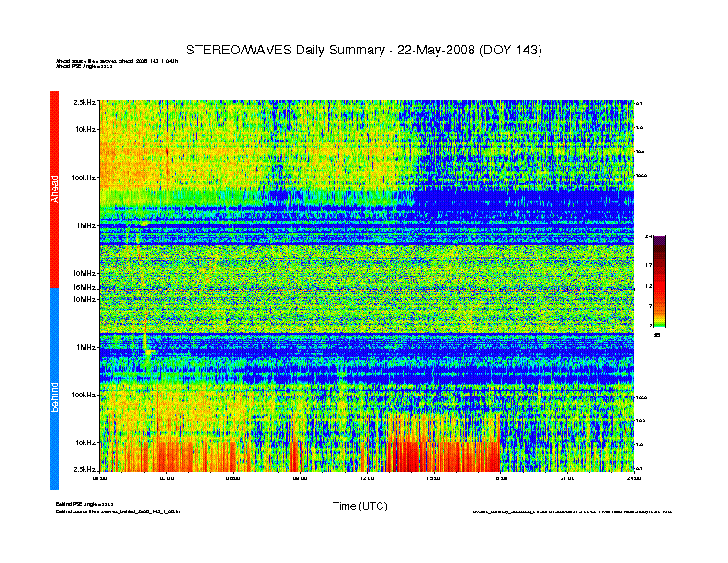Click the 1MHz label of Ahead panel

pyautogui.click(x=86, y=225)
